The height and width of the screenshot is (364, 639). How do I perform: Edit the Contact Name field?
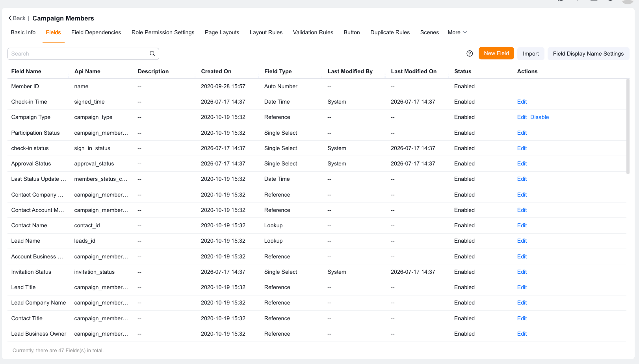click(x=522, y=225)
